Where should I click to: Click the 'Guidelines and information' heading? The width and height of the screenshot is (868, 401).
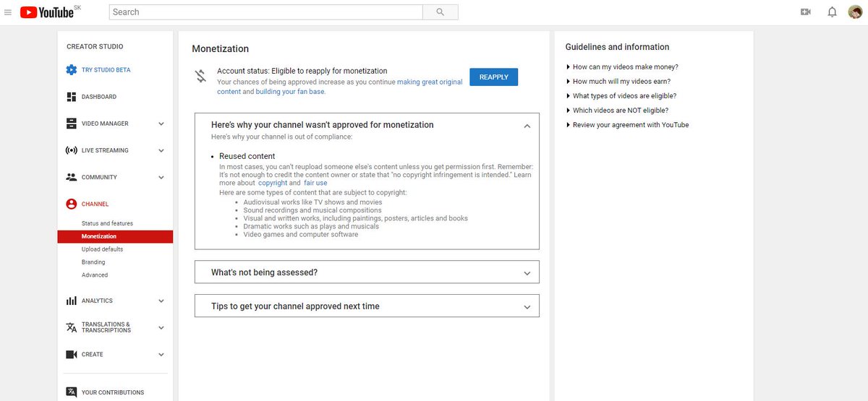pyautogui.click(x=617, y=47)
